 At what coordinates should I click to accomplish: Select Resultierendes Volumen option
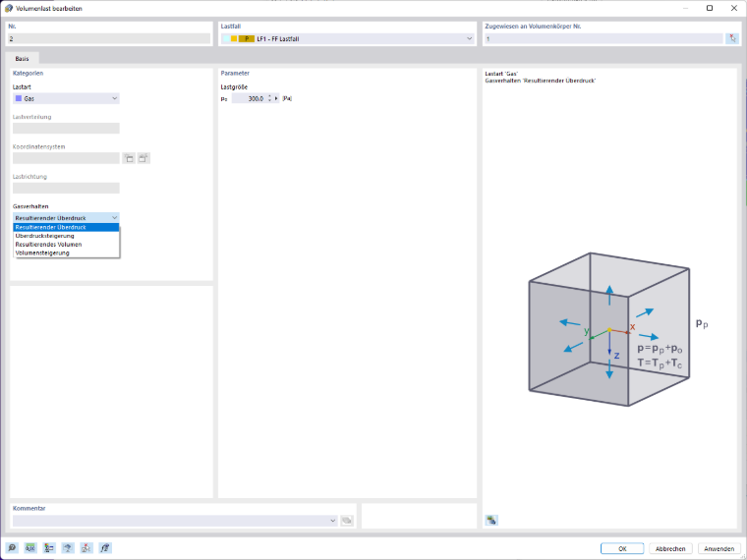point(66,245)
